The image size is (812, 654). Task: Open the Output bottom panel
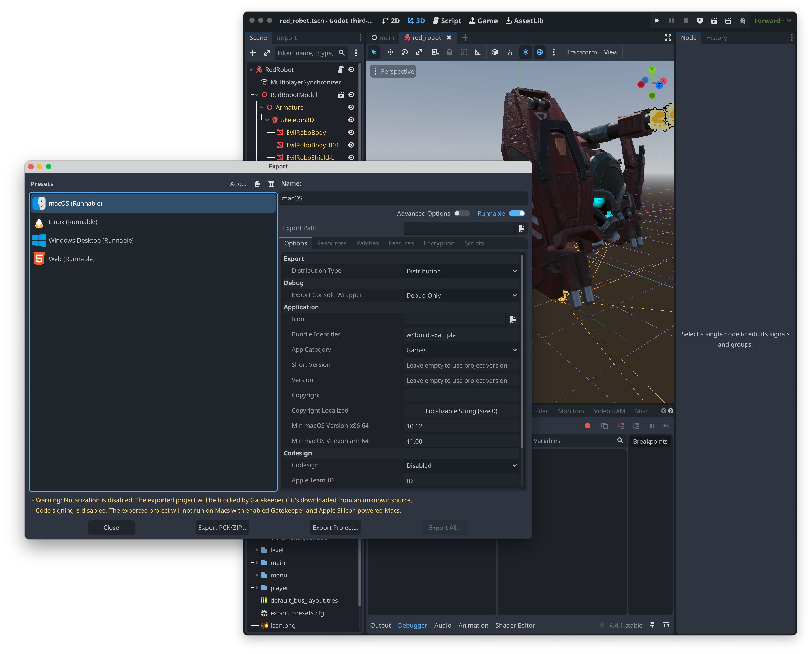(380, 625)
